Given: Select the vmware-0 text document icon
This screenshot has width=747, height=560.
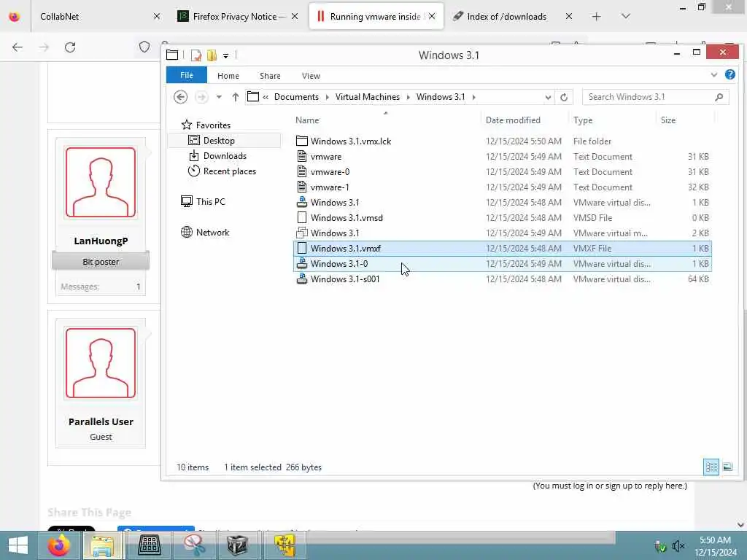Looking at the screenshot, I should click(301, 171).
